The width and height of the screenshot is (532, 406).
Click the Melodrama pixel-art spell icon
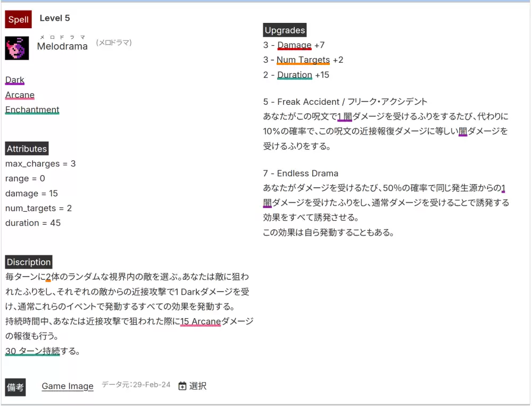click(x=17, y=48)
